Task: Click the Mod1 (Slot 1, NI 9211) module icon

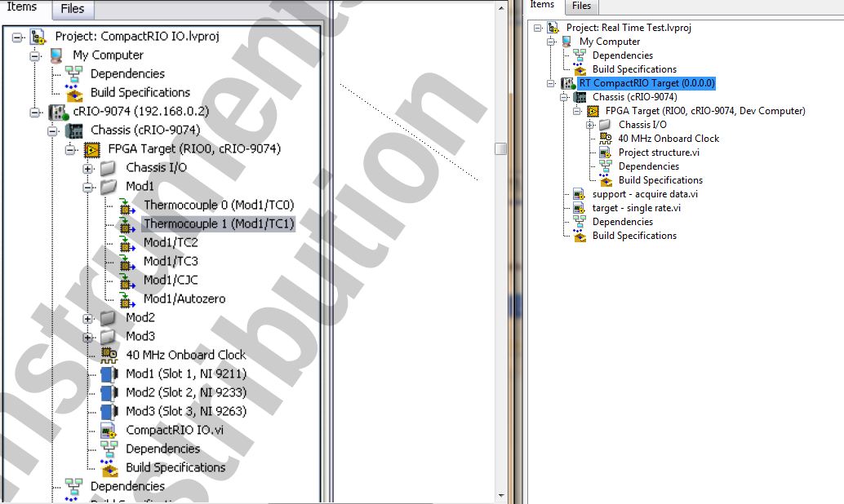Action: tap(109, 374)
